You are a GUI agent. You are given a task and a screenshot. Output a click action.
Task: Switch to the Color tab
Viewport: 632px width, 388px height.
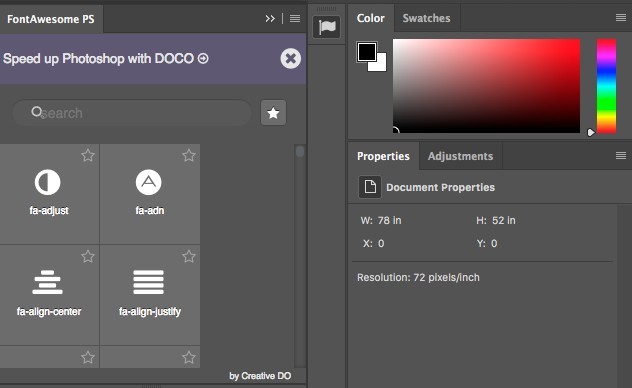point(371,18)
